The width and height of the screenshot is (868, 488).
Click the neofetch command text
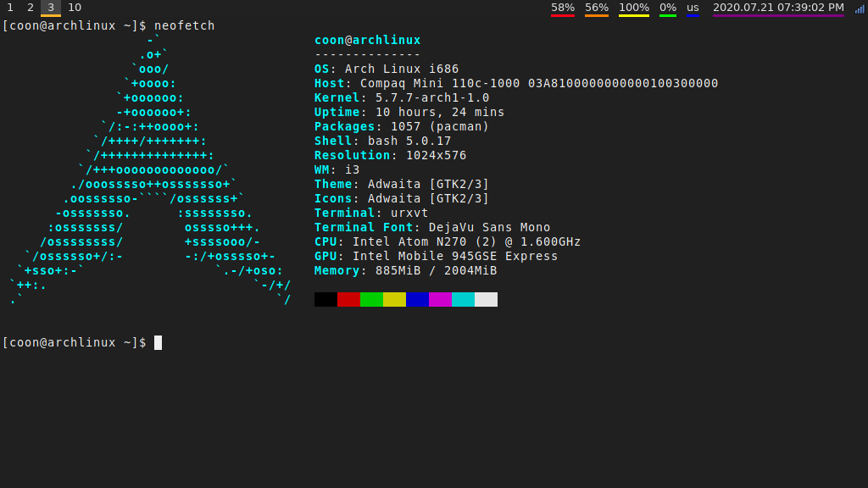[x=184, y=25]
